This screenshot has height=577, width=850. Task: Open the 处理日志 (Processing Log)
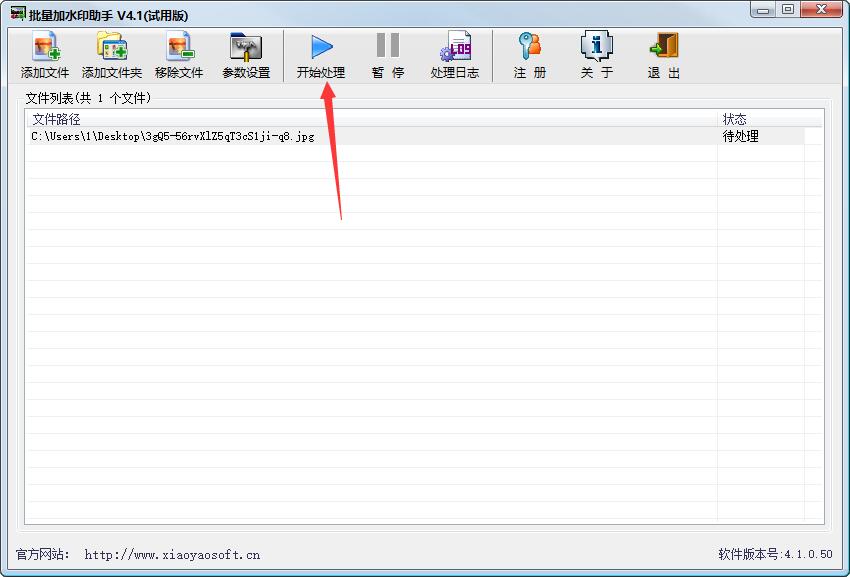pyautogui.click(x=455, y=55)
